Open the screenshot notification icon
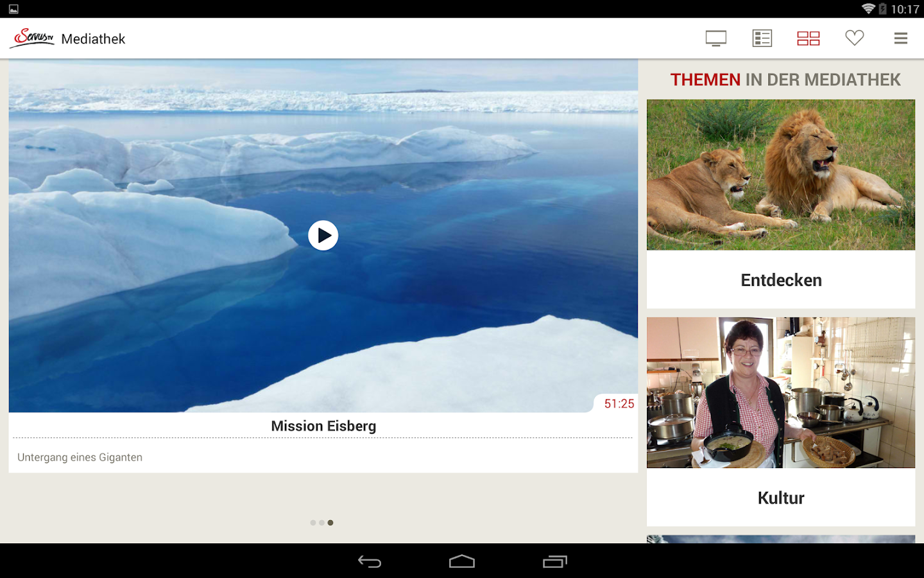The width and height of the screenshot is (924, 578). click(x=14, y=9)
